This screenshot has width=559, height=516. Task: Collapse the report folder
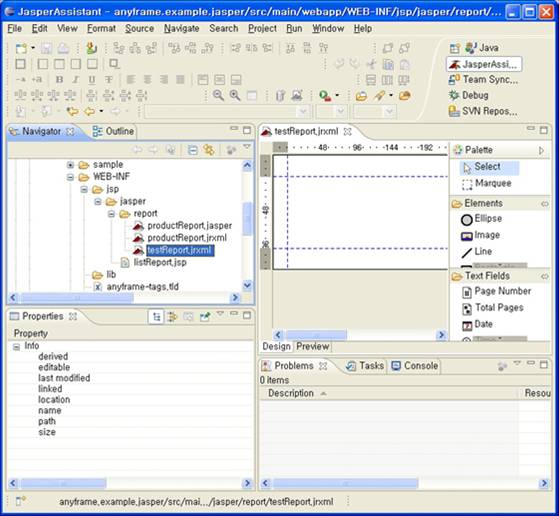click(111, 214)
